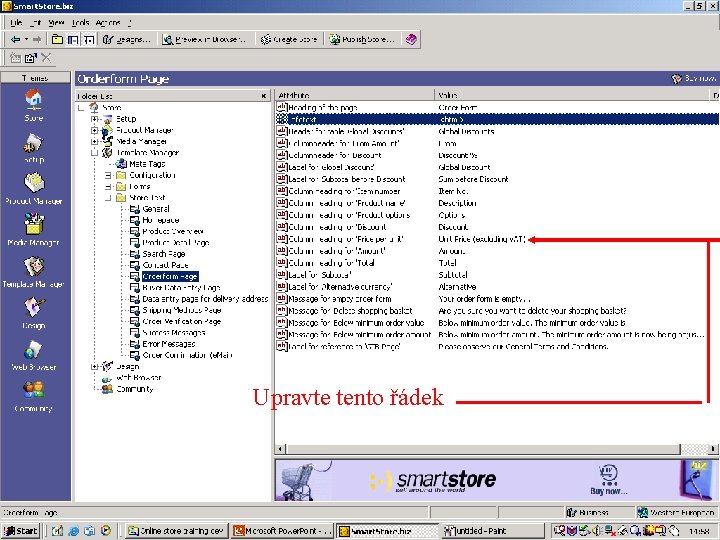The width and height of the screenshot is (720, 540).
Task: Open the ? help menu
Action: point(129,22)
